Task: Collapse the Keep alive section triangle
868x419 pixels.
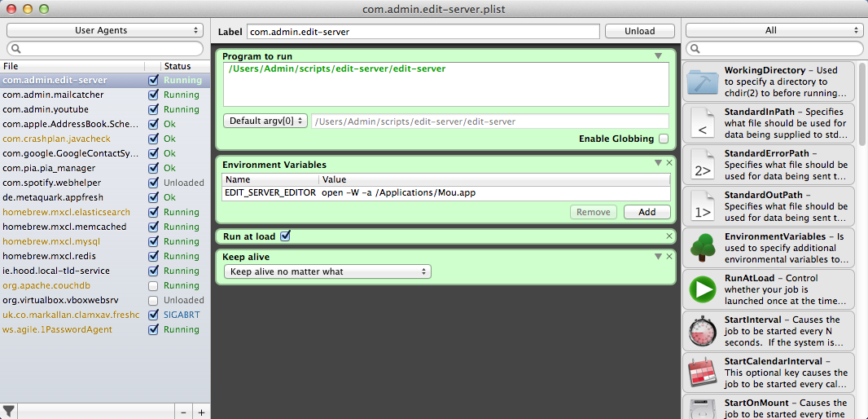Action: click(x=658, y=256)
